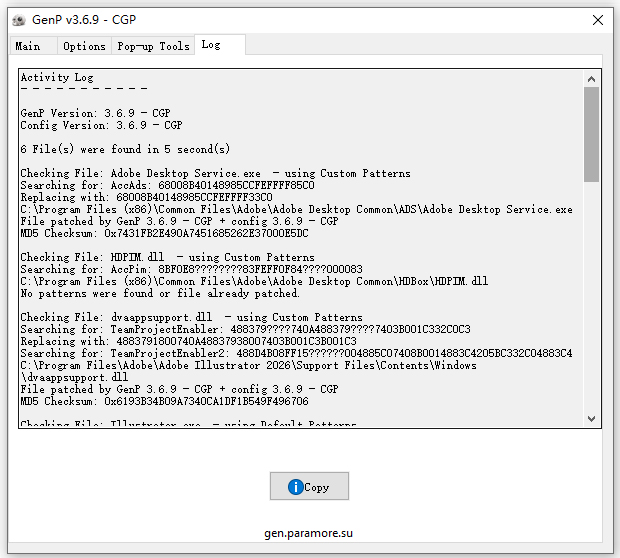
Task: Click the Adobe Illustrator 2026 path line
Action: (x=248, y=365)
